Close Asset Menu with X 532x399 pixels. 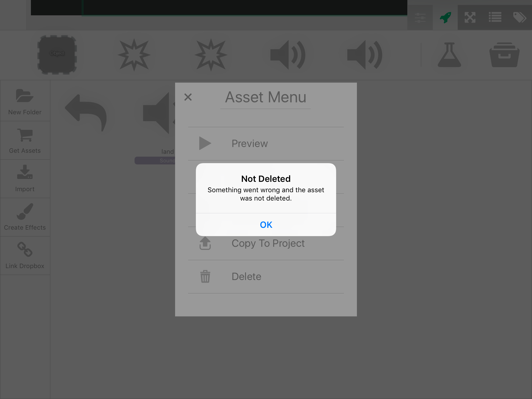pos(188,97)
